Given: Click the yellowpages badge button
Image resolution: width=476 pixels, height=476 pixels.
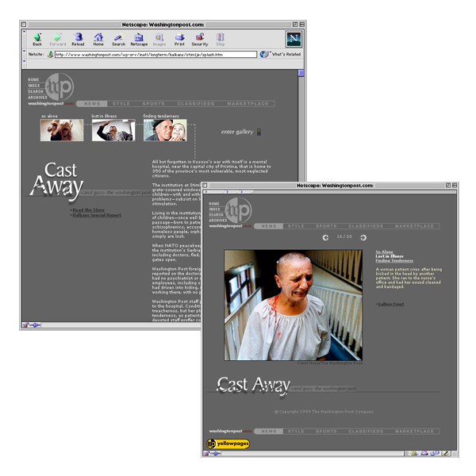Looking at the screenshot, I should (228, 443).
